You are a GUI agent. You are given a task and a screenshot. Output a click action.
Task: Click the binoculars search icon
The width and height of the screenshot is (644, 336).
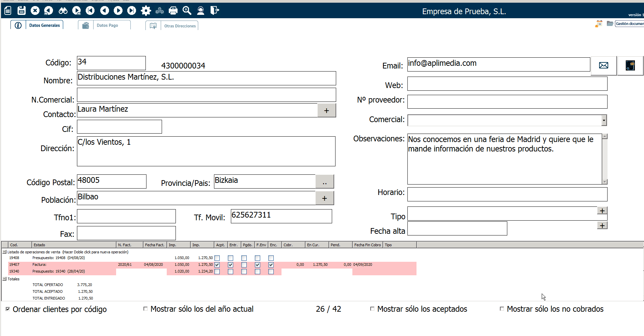pyautogui.click(x=63, y=11)
